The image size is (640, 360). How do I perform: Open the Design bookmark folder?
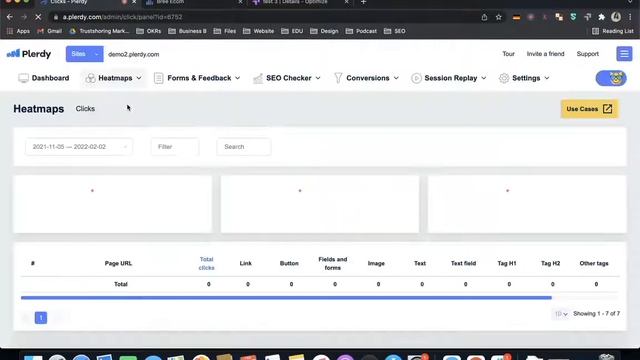324,31
